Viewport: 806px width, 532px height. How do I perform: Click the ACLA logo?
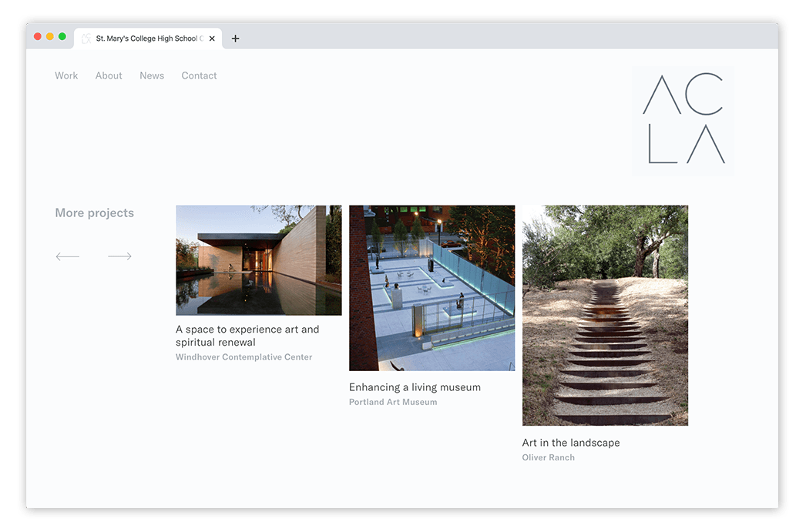tap(683, 120)
